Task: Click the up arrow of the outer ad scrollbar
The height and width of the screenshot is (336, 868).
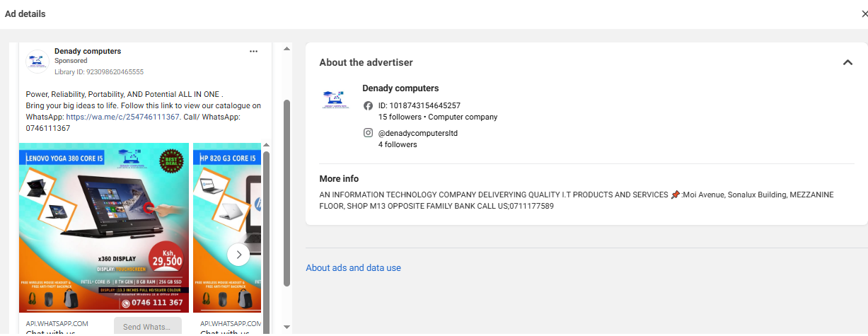Action: click(x=287, y=49)
